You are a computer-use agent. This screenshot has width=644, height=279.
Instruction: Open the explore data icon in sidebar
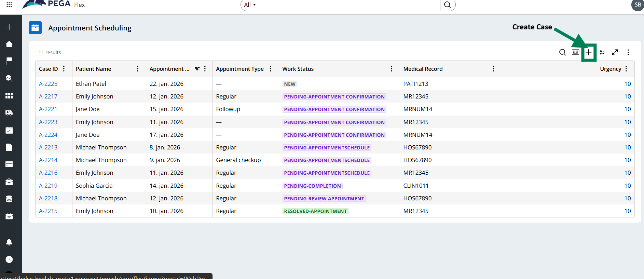(x=9, y=78)
